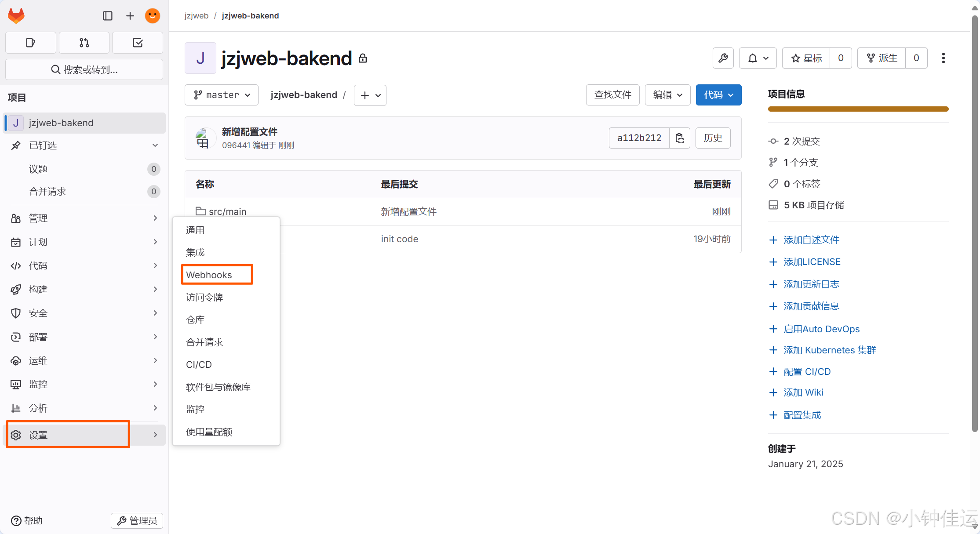Image resolution: width=980 pixels, height=534 pixels.
Task: Click the star count number
Action: click(x=841, y=58)
